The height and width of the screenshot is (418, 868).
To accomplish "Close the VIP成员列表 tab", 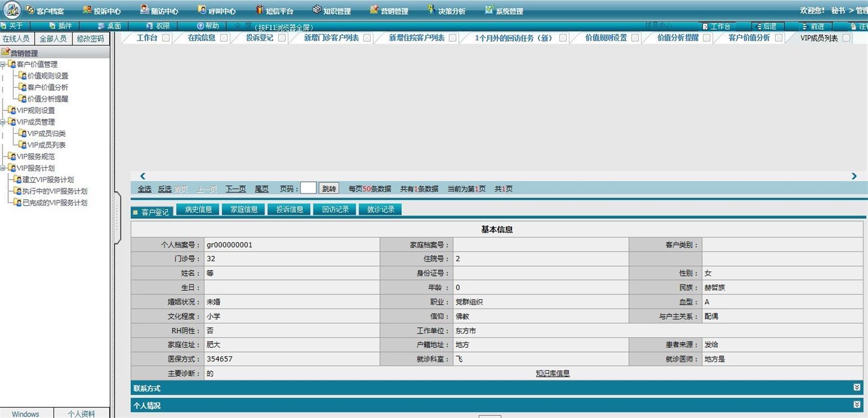I will click(x=846, y=38).
